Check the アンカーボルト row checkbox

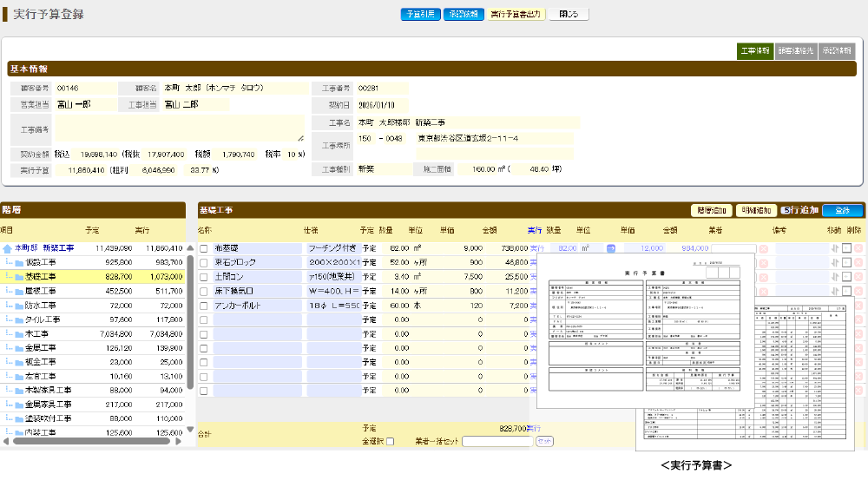pyautogui.click(x=204, y=306)
